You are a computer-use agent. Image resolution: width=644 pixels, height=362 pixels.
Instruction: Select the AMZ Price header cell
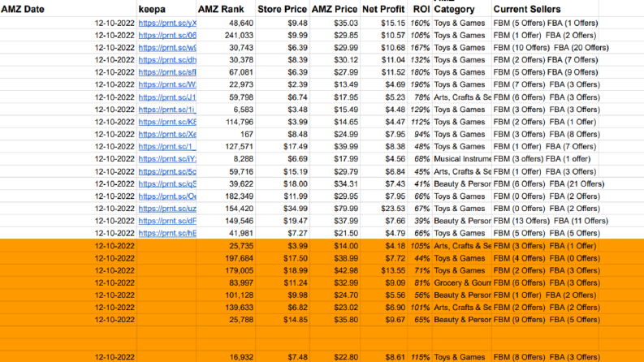335,9
